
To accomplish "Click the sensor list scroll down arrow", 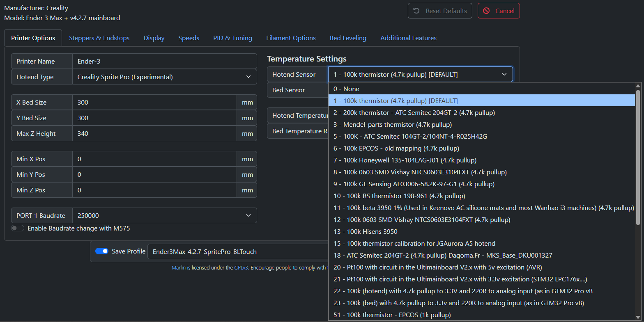I will pos(638,317).
